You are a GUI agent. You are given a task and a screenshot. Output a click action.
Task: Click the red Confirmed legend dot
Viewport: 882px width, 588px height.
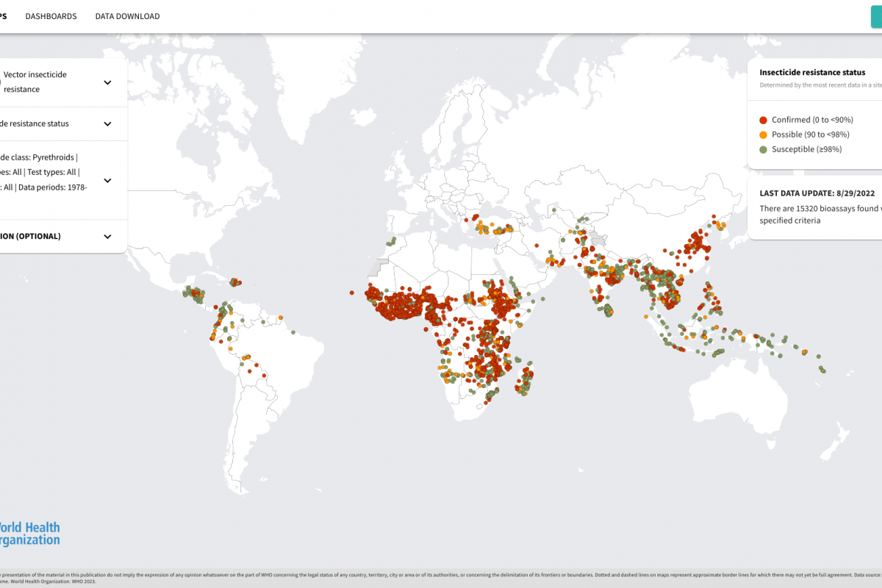tap(763, 120)
